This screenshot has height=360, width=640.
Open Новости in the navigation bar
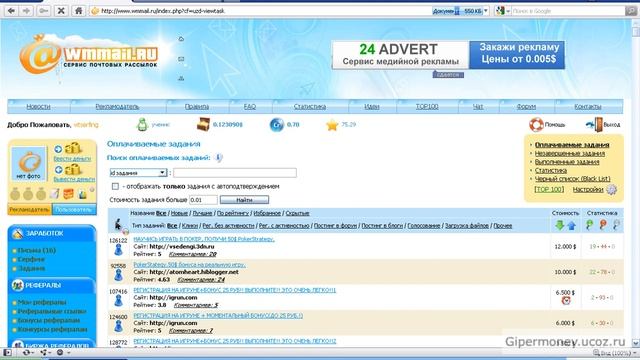coord(38,107)
